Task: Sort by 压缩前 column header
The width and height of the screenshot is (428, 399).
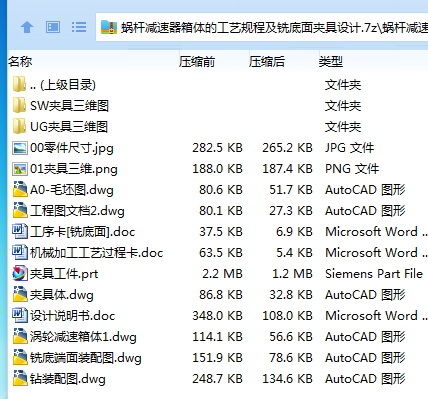Action: pyautogui.click(x=197, y=62)
